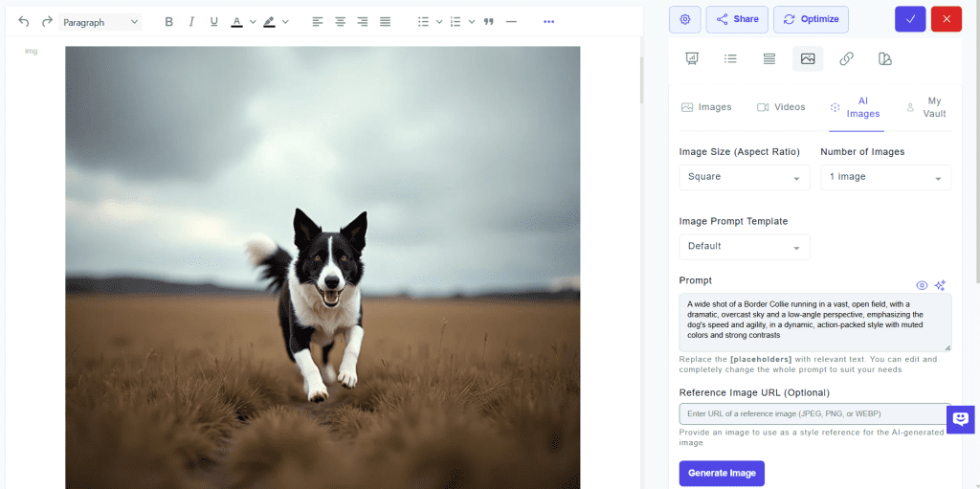Insert a blockquote using quote icon
980x489 pixels.
click(489, 21)
